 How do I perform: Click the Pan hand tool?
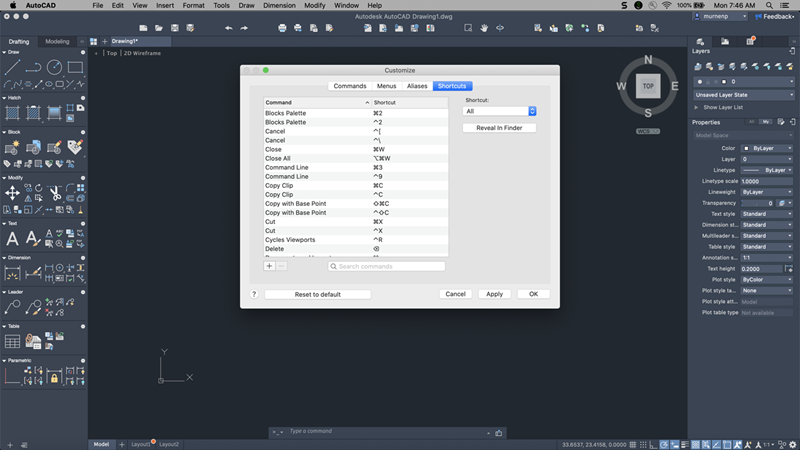tap(484, 28)
